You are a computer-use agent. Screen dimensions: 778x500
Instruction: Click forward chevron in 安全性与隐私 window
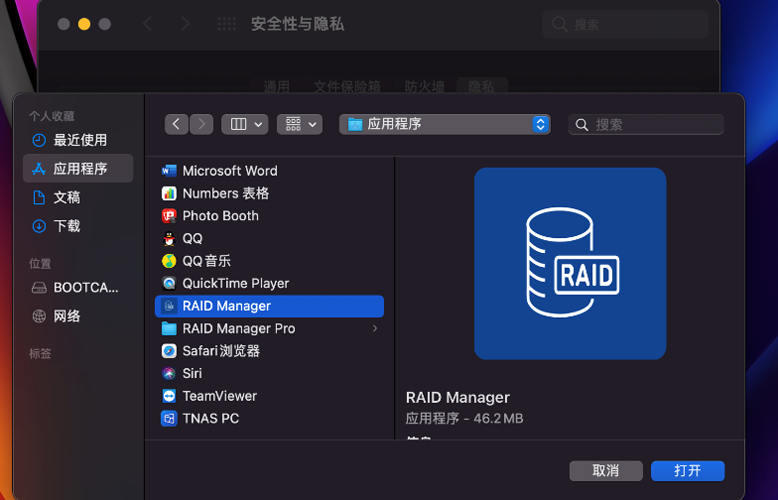[x=186, y=24]
